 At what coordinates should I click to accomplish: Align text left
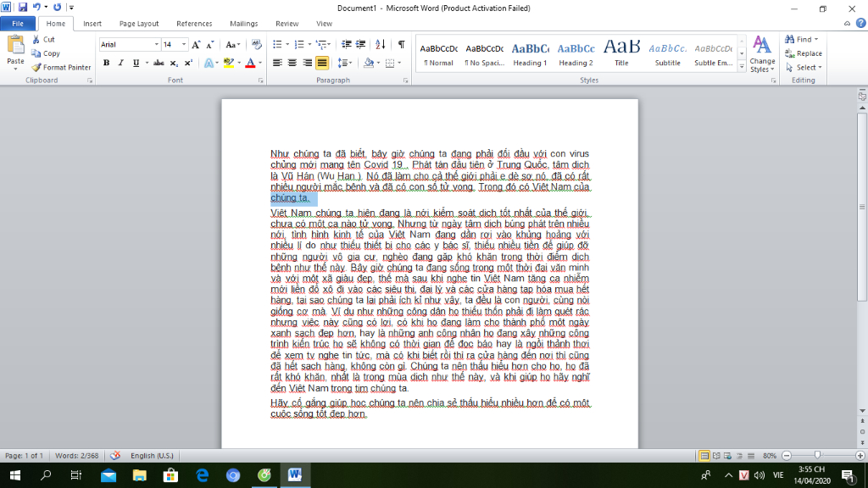coord(277,63)
